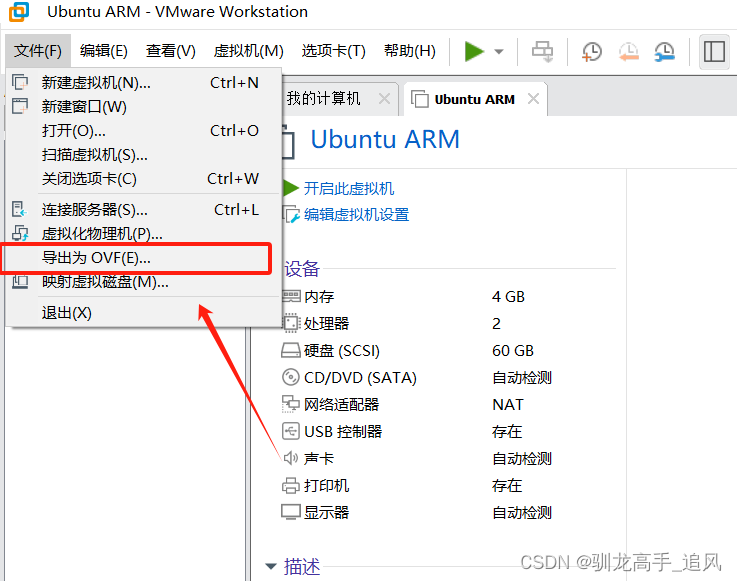Choose 退出(X) menu entry
Viewport: 737px width, 581px height.
144,313
